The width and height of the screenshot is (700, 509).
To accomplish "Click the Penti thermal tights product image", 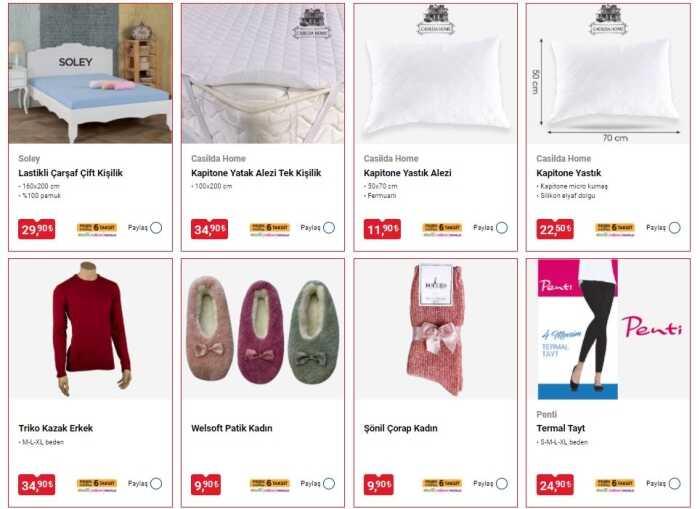I will (608, 329).
